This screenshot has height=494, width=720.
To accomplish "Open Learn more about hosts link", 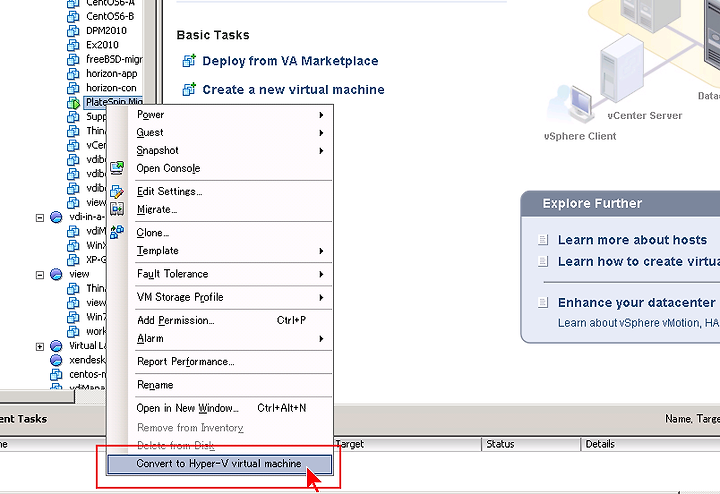I will [x=632, y=240].
